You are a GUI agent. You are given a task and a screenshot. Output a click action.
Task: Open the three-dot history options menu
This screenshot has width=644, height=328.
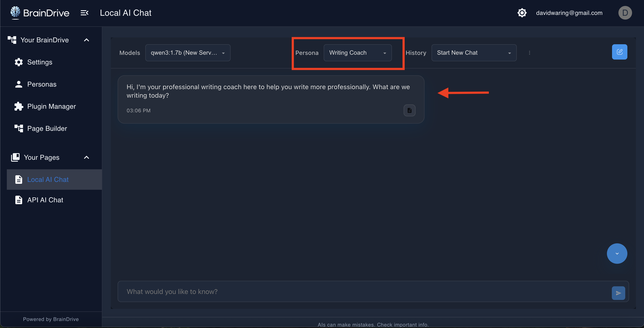tap(529, 53)
